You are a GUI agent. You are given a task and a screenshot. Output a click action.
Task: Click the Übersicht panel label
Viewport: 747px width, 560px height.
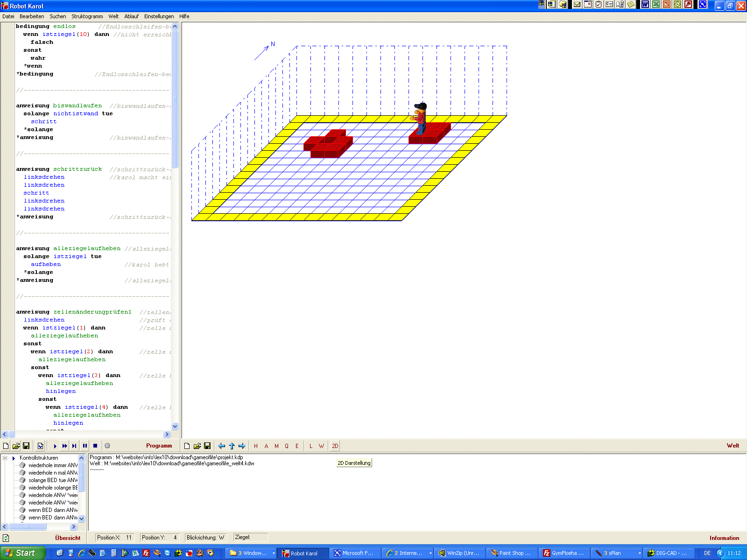coord(68,538)
